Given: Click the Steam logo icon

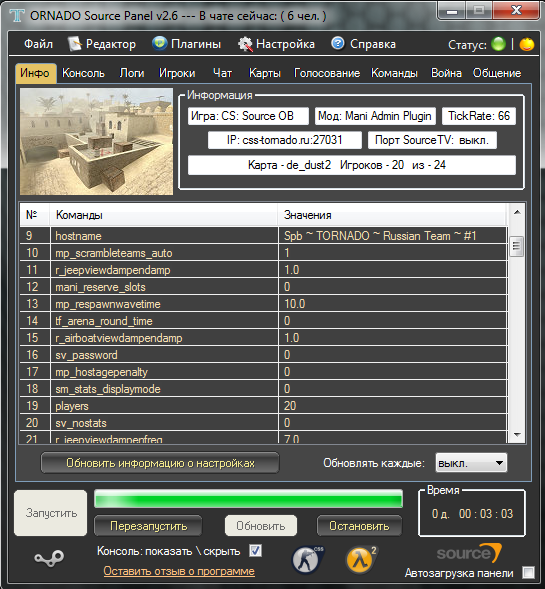Looking at the screenshot, I should [49, 558].
